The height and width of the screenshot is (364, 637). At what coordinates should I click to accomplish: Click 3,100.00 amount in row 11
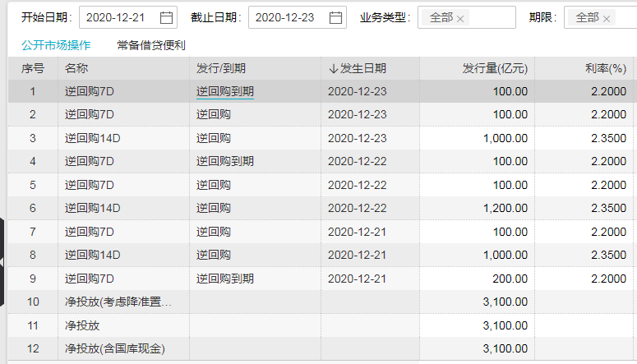point(505,325)
